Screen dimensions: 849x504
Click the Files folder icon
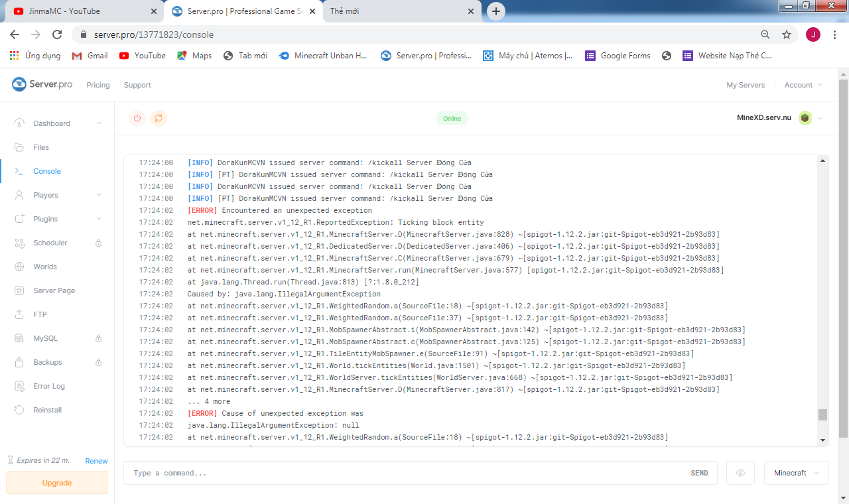[20, 147]
